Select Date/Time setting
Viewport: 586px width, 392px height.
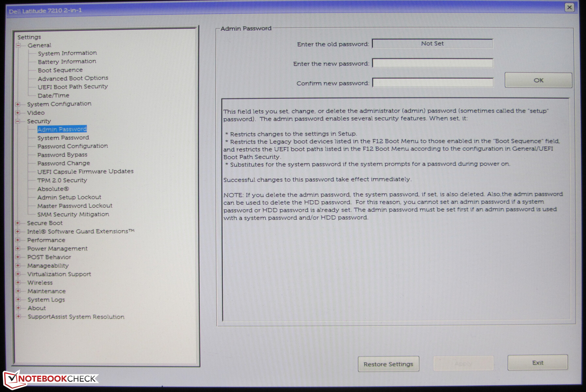coord(53,95)
